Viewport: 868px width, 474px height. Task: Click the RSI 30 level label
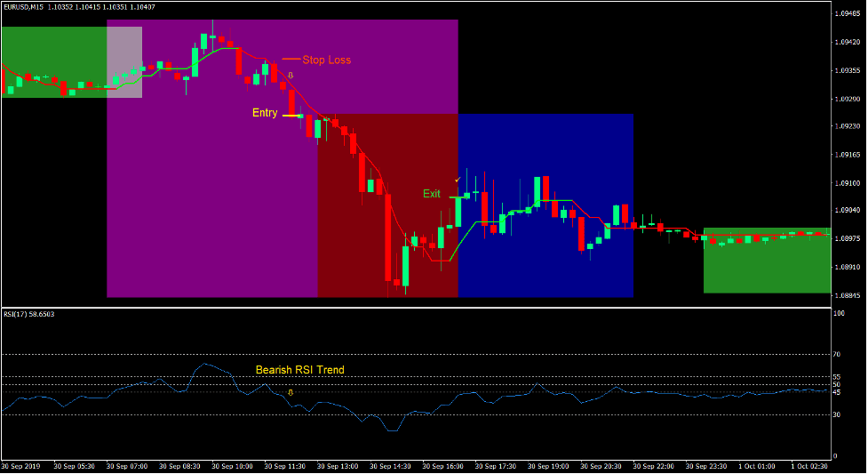coord(836,414)
